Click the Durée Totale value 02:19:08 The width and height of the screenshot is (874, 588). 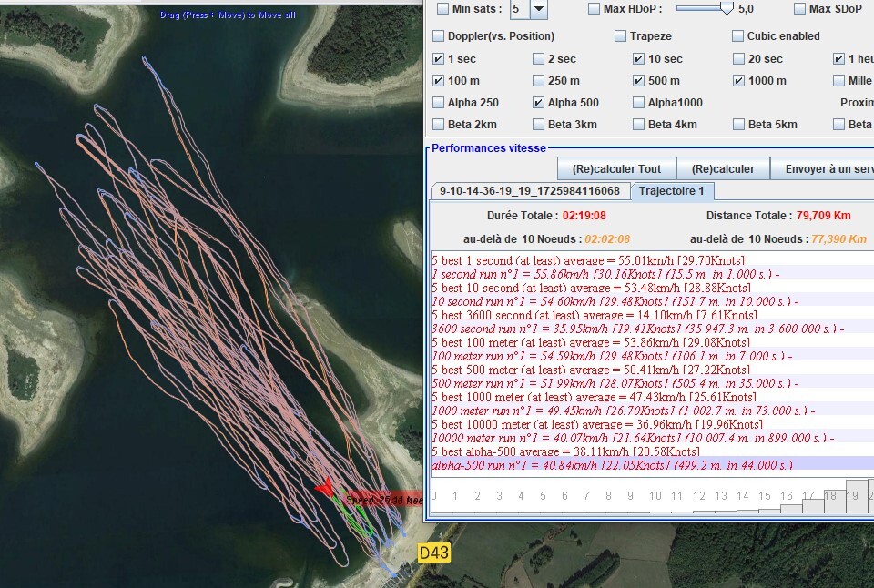pyautogui.click(x=584, y=216)
